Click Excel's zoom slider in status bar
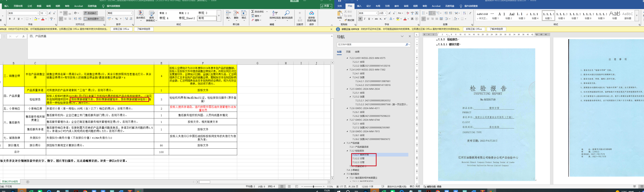This screenshot has width=644, height=192. pos(313,186)
